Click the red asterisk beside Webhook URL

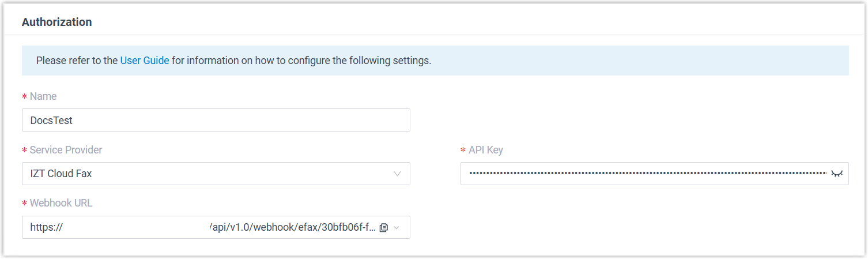pyautogui.click(x=24, y=204)
